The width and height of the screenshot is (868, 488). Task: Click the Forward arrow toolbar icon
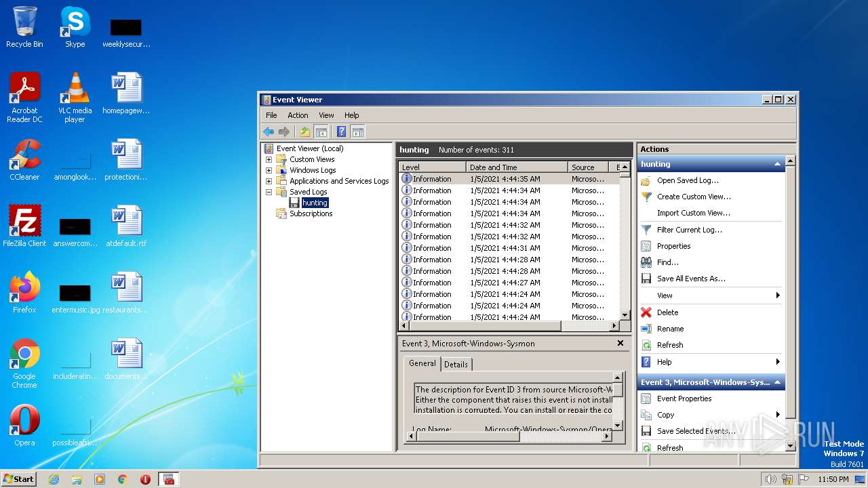point(284,131)
